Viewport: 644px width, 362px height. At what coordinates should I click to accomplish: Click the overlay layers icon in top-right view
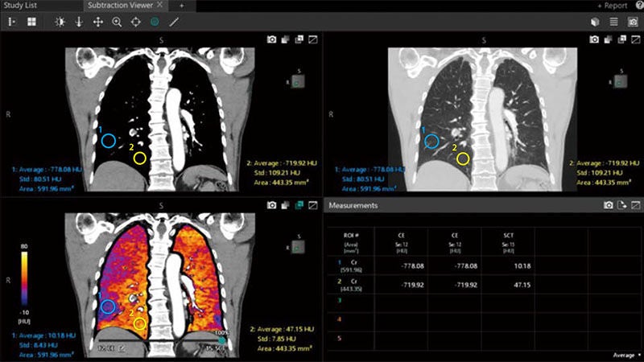coord(608,39)
